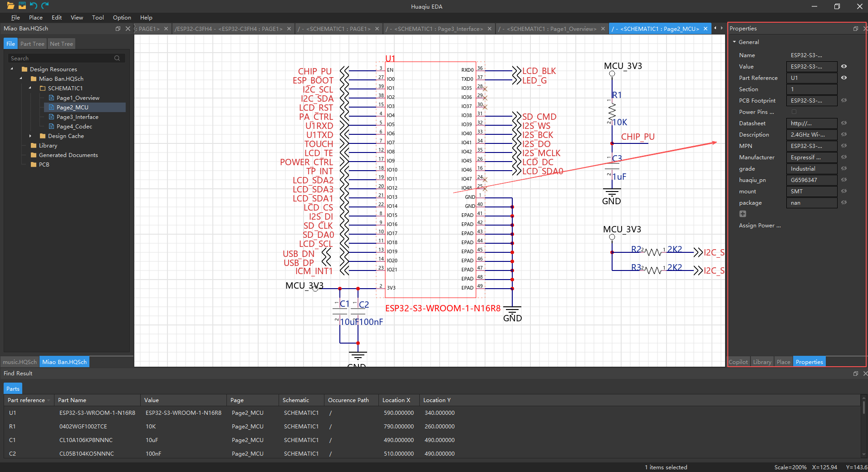The height and width of the screenshot is (472, 868).
Task: Float the Properties panel
Action: [x=856, y=29]
